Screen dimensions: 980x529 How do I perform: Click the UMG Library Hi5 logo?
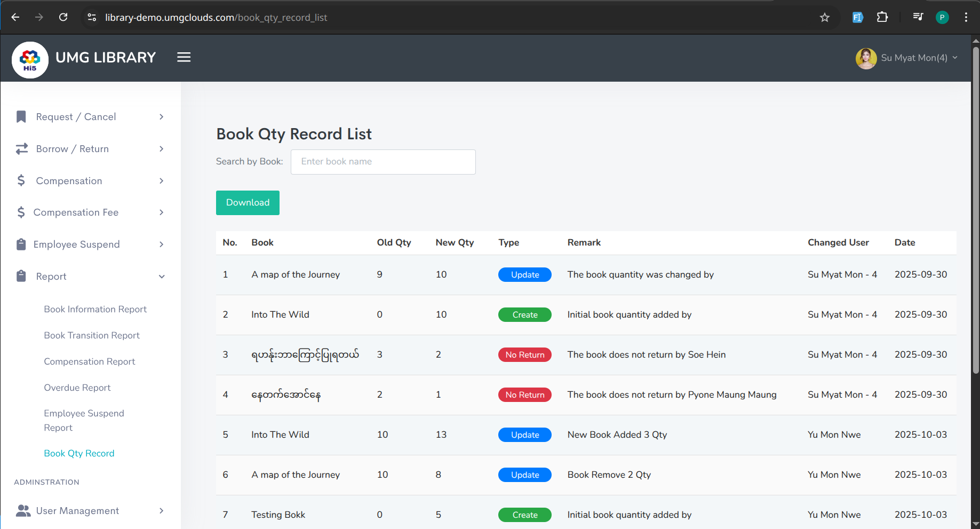(x=30, y=60)
